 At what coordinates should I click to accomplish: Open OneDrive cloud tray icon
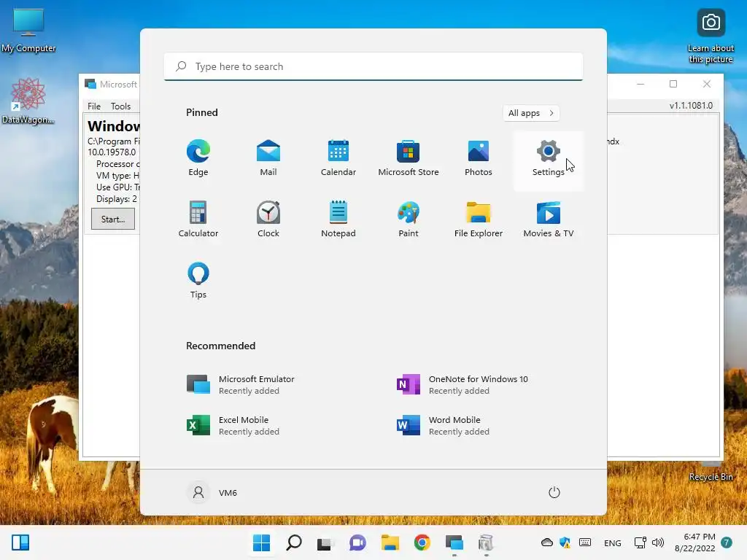click(x=547, y=542)
